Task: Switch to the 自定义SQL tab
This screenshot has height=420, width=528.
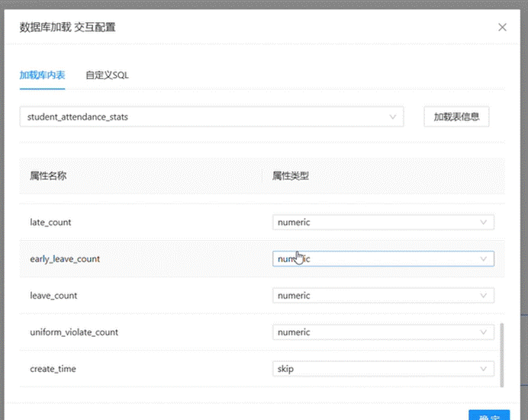Action: tap(107, 75)
